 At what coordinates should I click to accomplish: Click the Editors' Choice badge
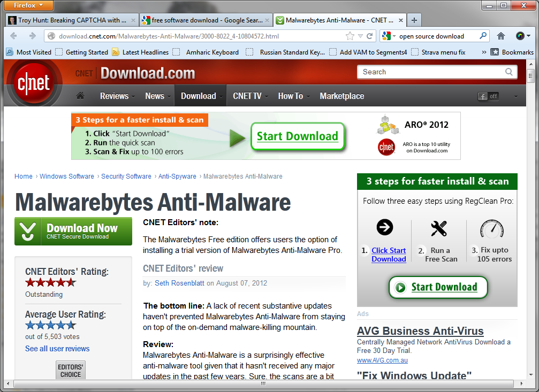pos(71,370)
